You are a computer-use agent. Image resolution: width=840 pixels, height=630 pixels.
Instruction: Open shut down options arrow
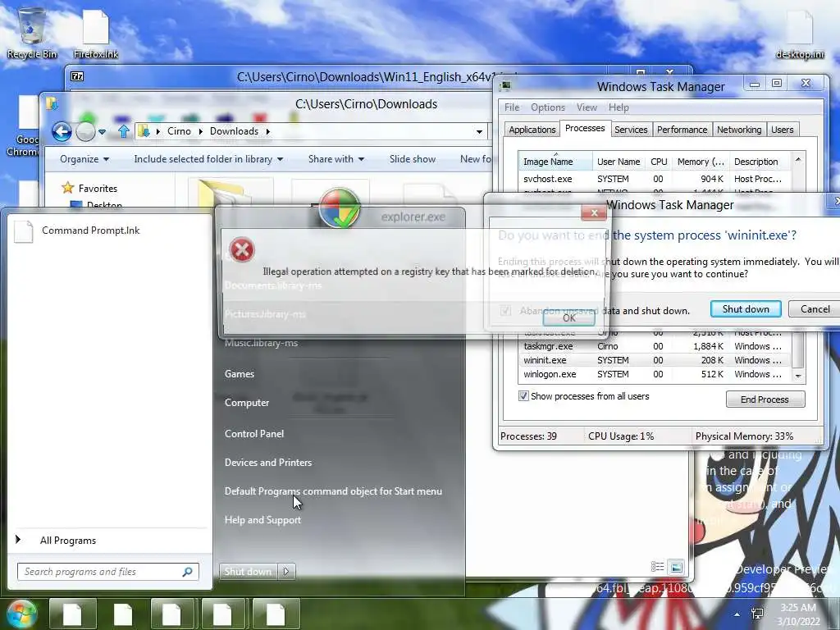[x=286, y=572]
